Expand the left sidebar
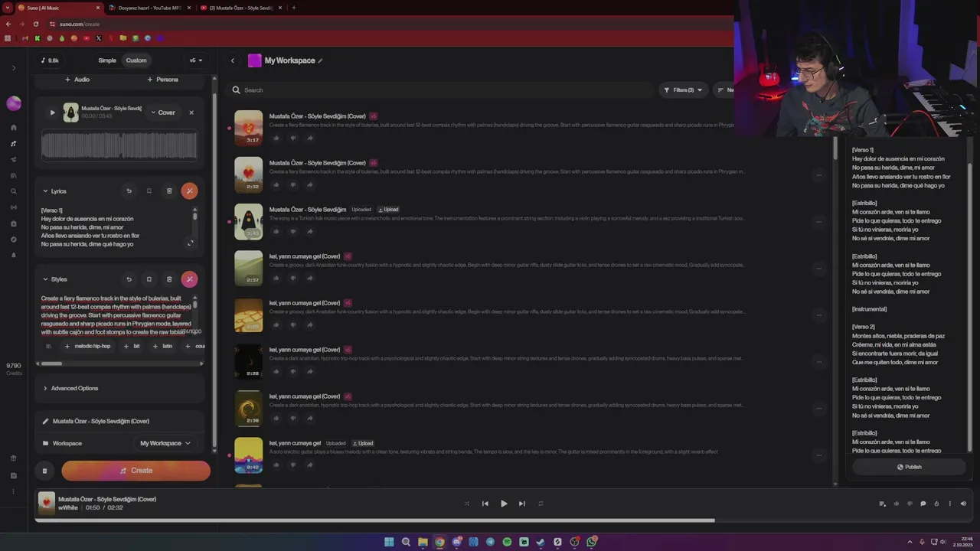The image size is (980, 551). (x=14, y=68)
